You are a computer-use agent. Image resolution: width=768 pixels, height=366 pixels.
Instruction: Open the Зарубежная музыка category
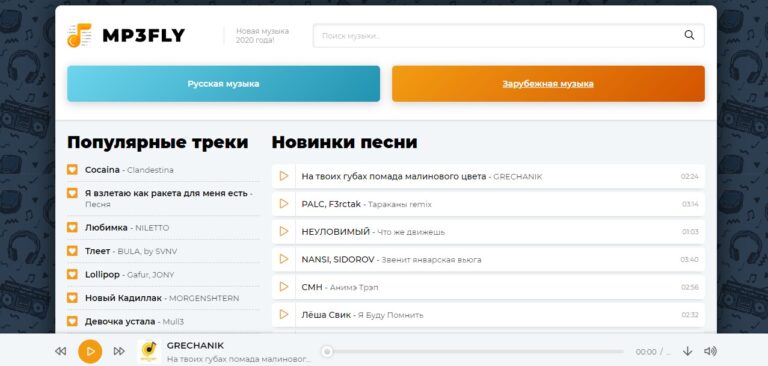548,84
